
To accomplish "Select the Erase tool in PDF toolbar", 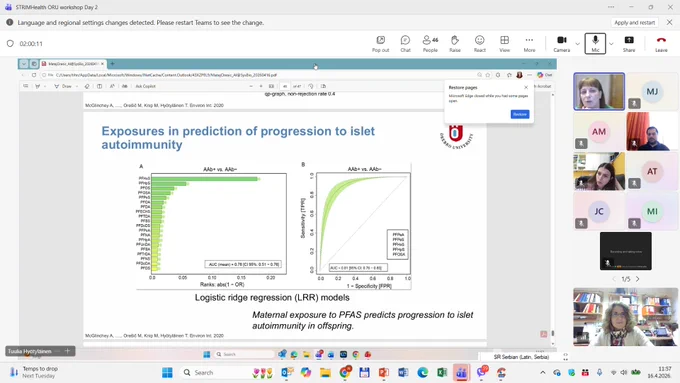I will (x=87, y=86).
